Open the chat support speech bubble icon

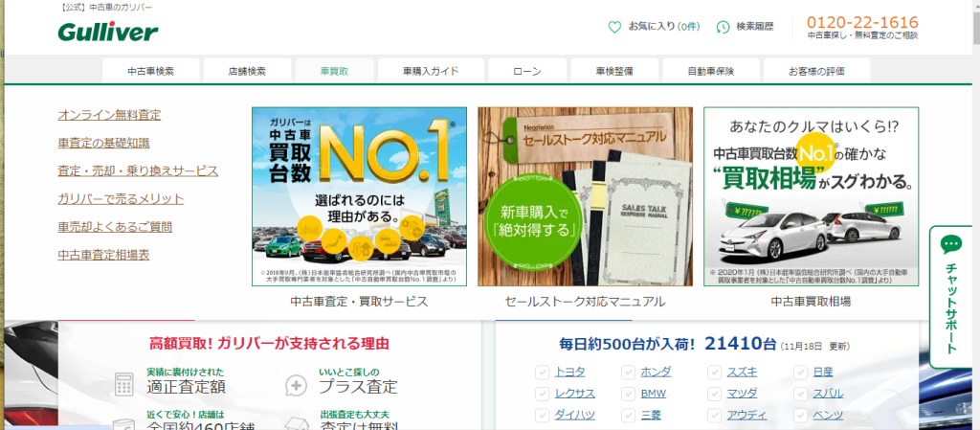(x=950, y=244)
